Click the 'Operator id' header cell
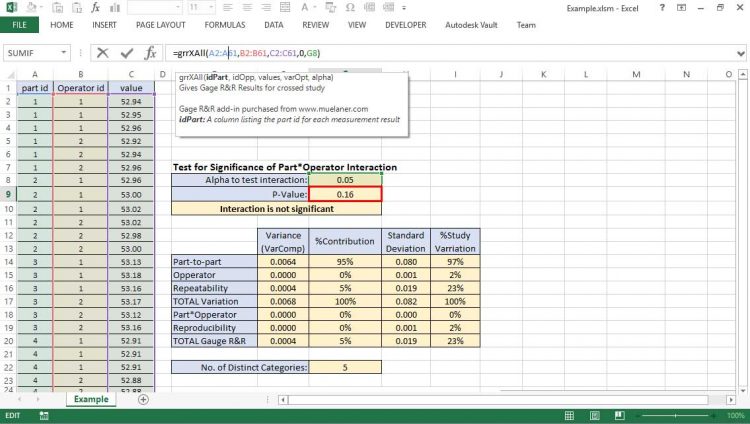 (x=80, y=88)
